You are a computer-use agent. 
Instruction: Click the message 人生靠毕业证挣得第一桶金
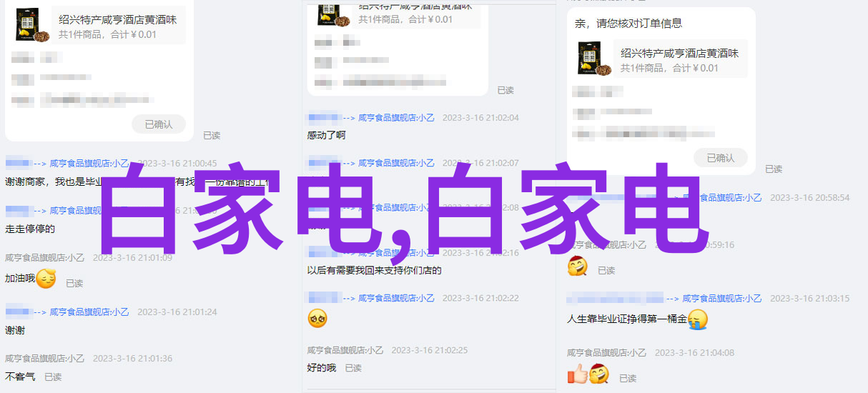(x=627, y=319)
